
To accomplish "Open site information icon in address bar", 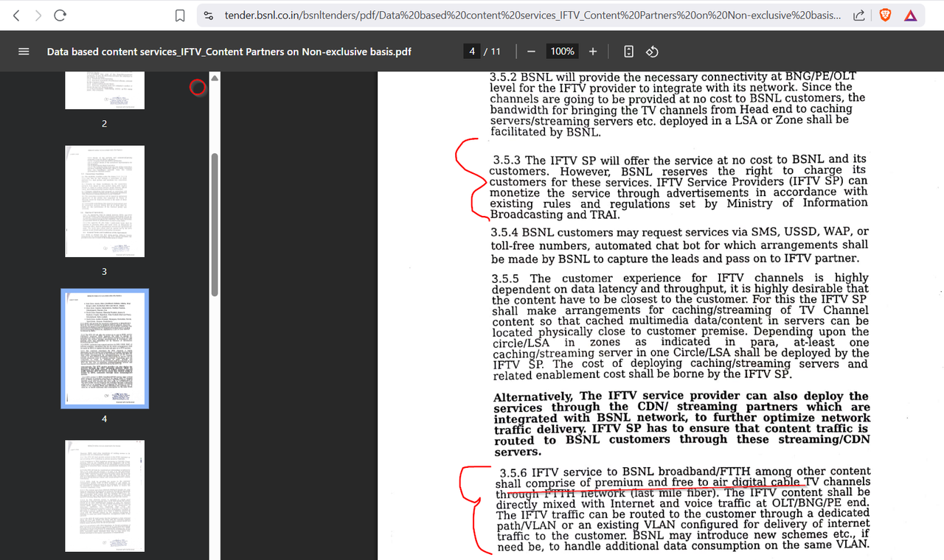I will click(209, 15).
